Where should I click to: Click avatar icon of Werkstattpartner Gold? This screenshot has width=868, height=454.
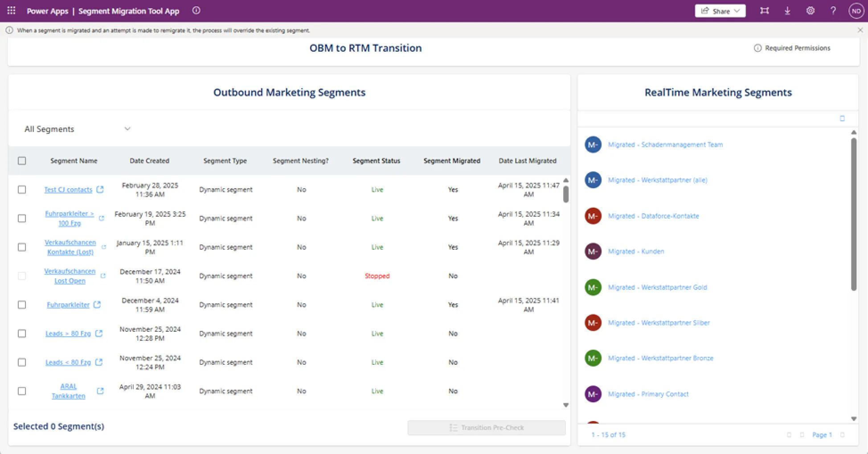(593, 287)
